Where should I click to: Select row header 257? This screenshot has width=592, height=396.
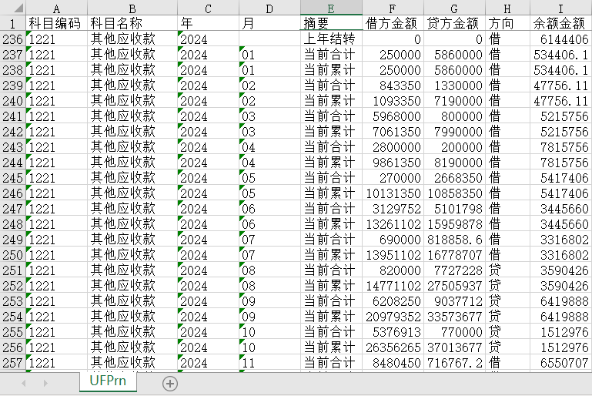13,363
